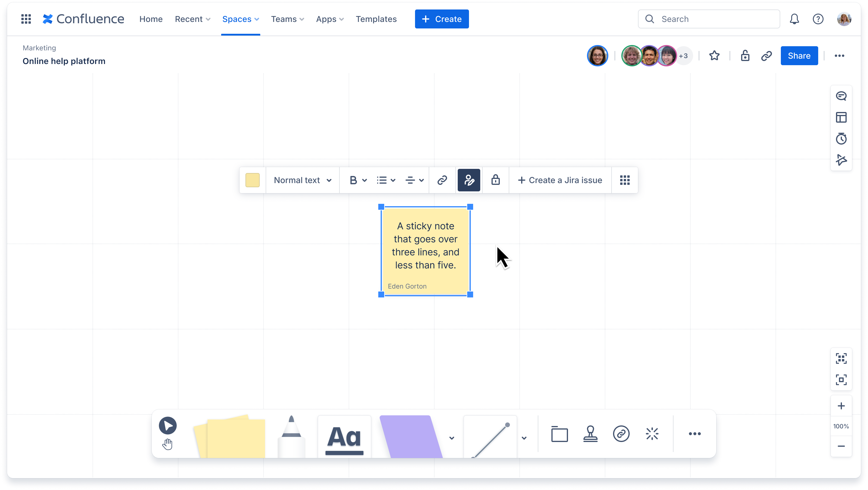Toggle the author display button
This screenshot has width=868, height=490.
469,180
